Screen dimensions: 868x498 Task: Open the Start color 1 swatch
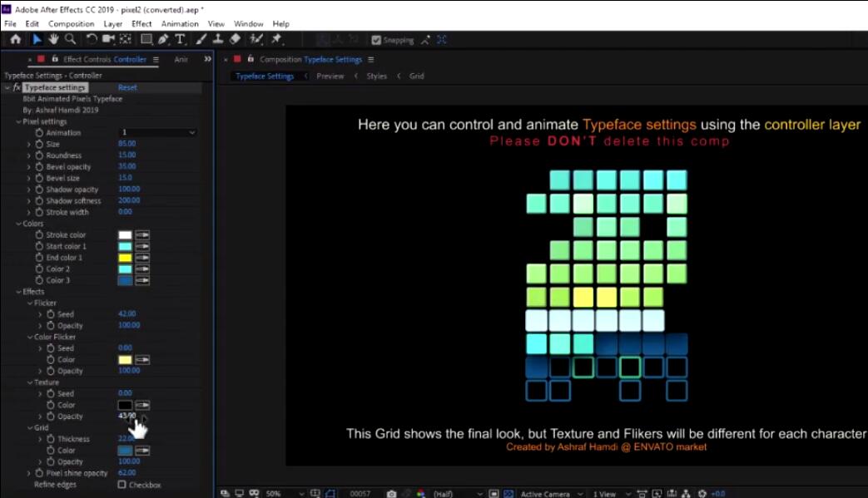click(x=125, y=247)
